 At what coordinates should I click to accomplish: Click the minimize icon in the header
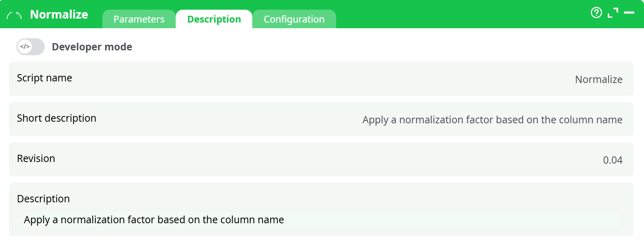629,13
